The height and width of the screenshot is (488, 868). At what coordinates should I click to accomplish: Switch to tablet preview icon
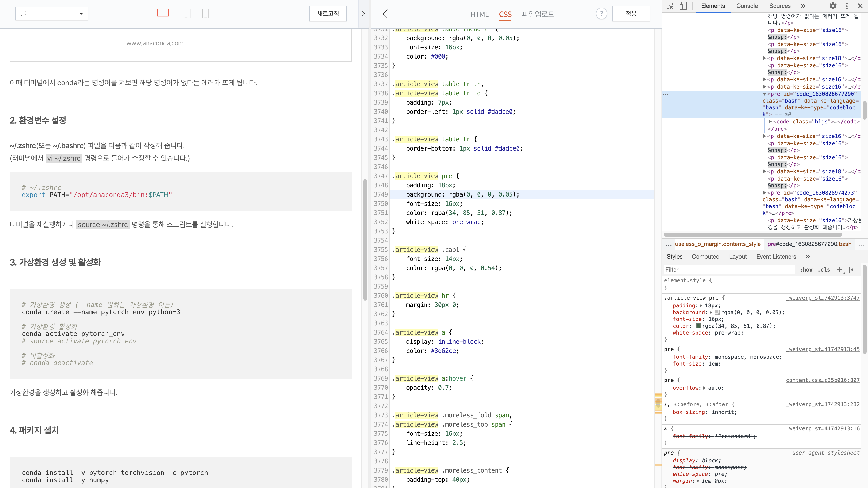tap(186, 14)
